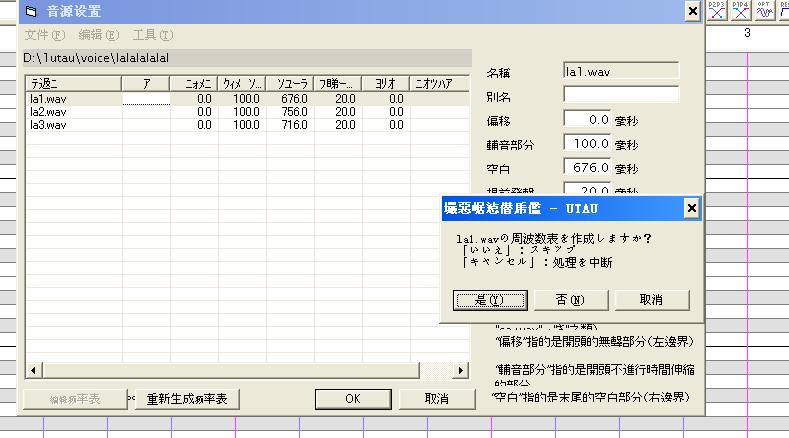Click the 空白 field showing 676.0
This screenshot has height=438, width=789.
coord(587,168)
